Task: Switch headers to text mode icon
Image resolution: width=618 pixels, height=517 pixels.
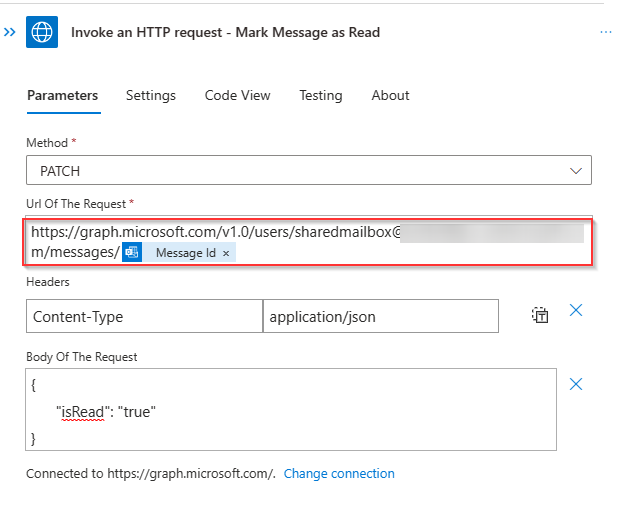Action: tap(540, 316)
